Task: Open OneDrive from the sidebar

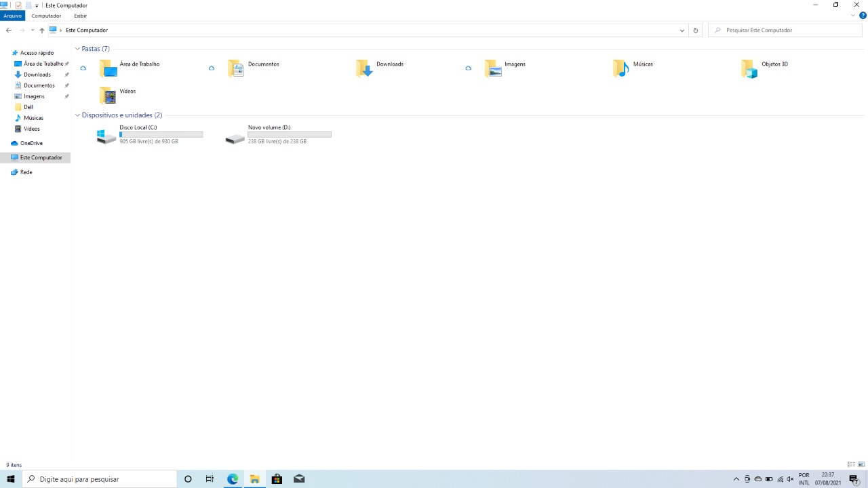Action: tap(31, 142)
